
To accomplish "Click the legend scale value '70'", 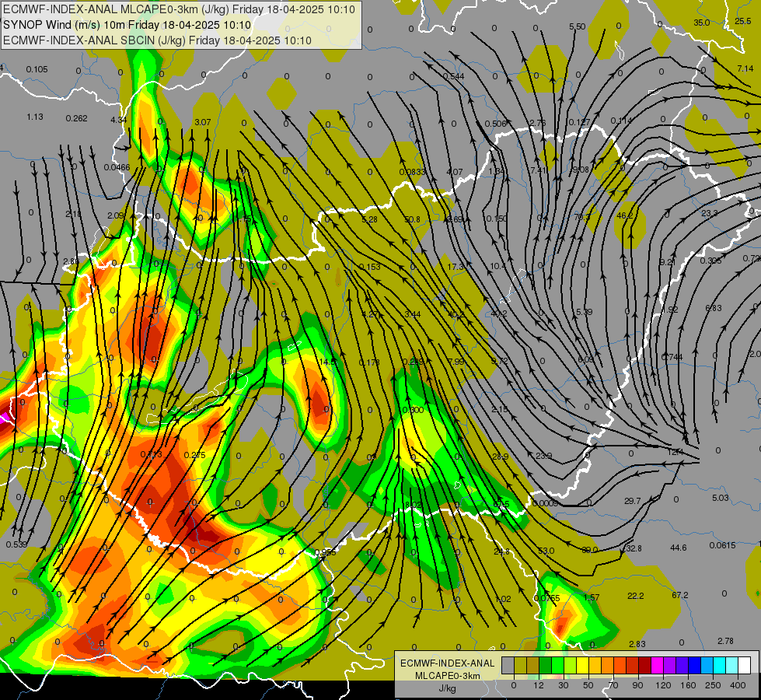I will coord(613,685).
